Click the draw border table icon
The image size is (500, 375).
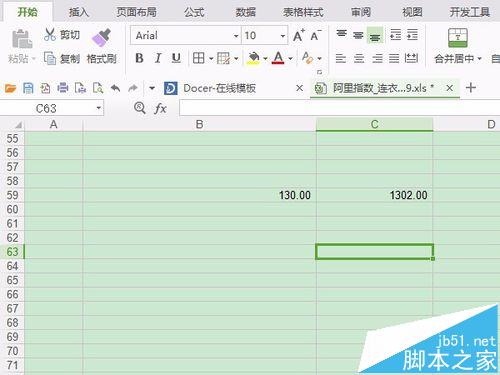coord(223,58)
